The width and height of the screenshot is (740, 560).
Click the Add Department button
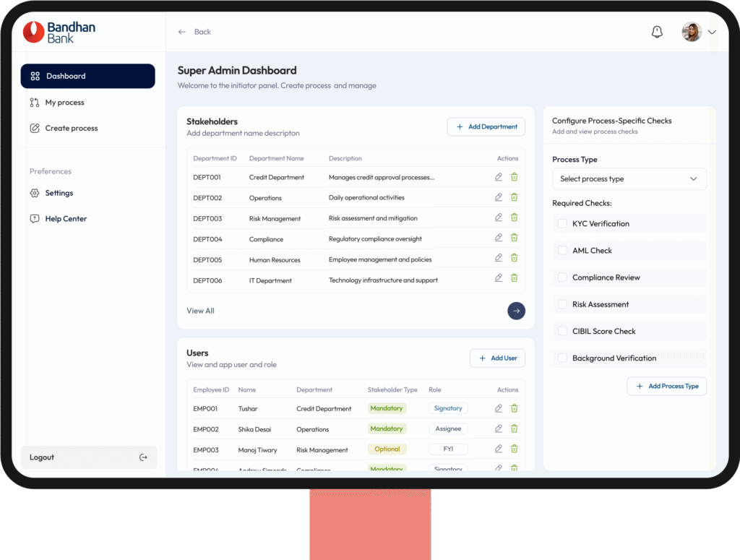pyautogui.click(x=486, y=127)
